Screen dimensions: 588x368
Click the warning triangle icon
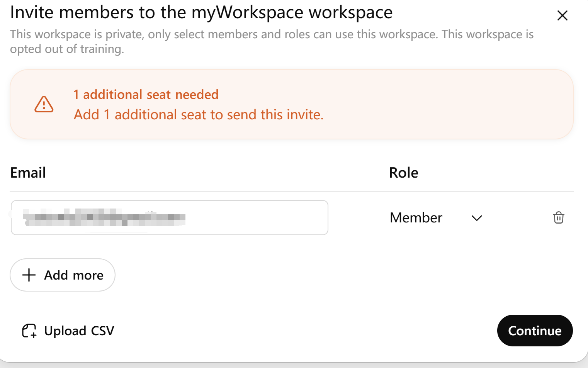point(44,104)
